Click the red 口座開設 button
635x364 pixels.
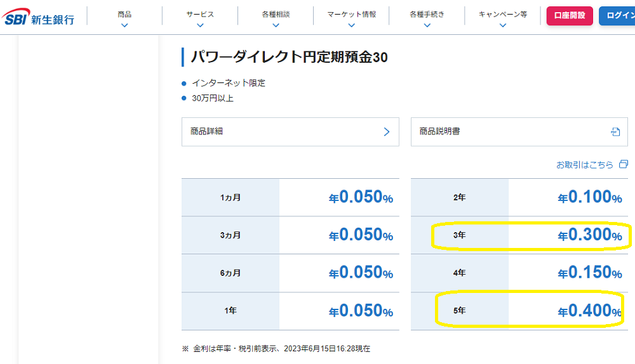click(x=570, y=16)
